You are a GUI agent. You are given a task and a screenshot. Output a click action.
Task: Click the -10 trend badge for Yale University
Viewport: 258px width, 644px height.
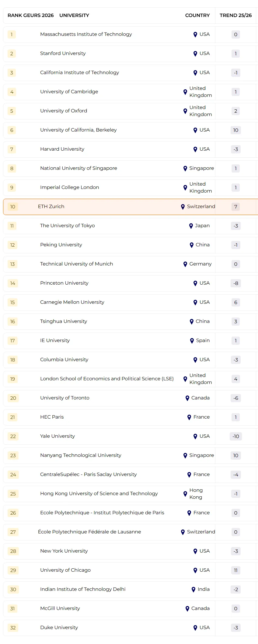click(x=235, y=437)
